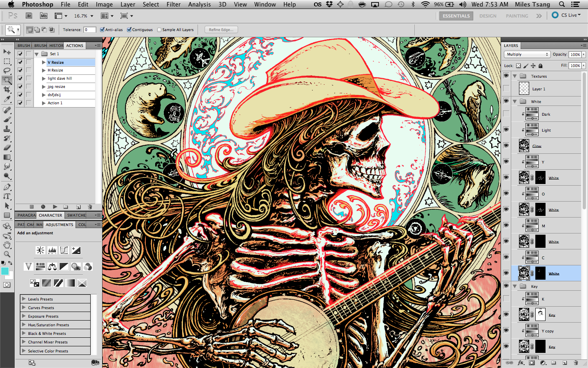
Task: Click the cyan foreground color swatch
Action: (5, 271)
